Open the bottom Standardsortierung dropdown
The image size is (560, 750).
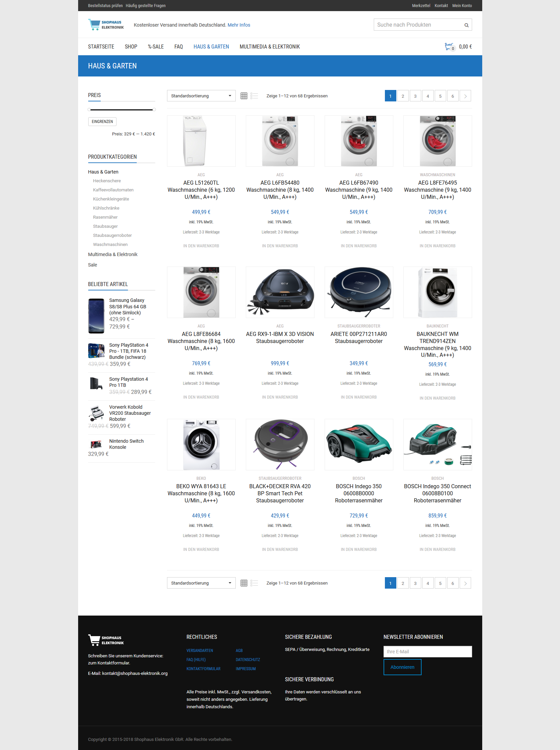[x=201, y=583]
